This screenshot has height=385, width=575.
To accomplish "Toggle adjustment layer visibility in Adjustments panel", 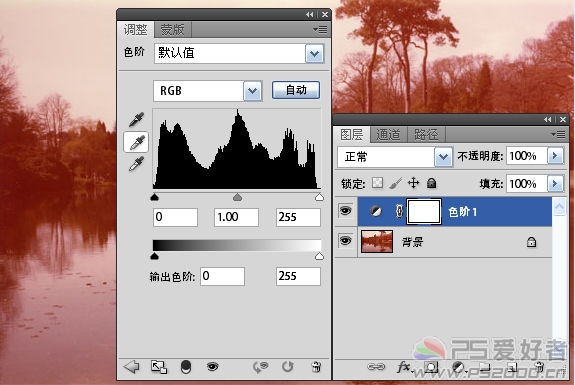I will (x=213, y=366).
